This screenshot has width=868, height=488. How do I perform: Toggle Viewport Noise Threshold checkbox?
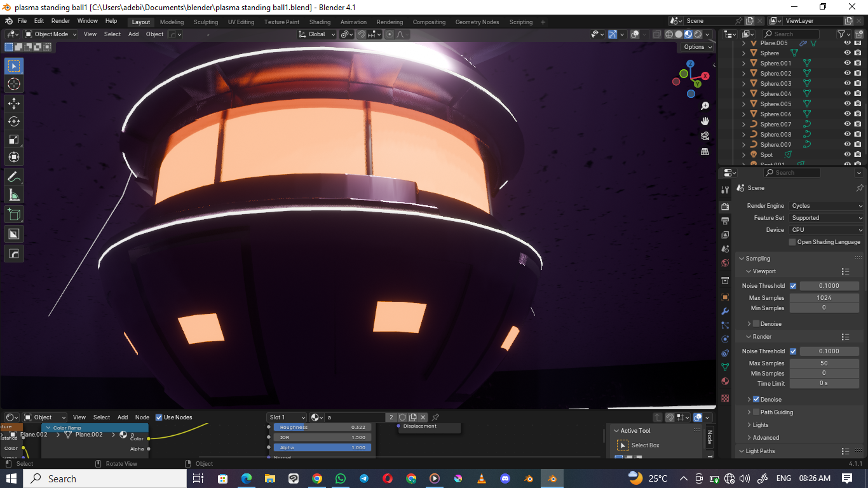tap(793, 286)
